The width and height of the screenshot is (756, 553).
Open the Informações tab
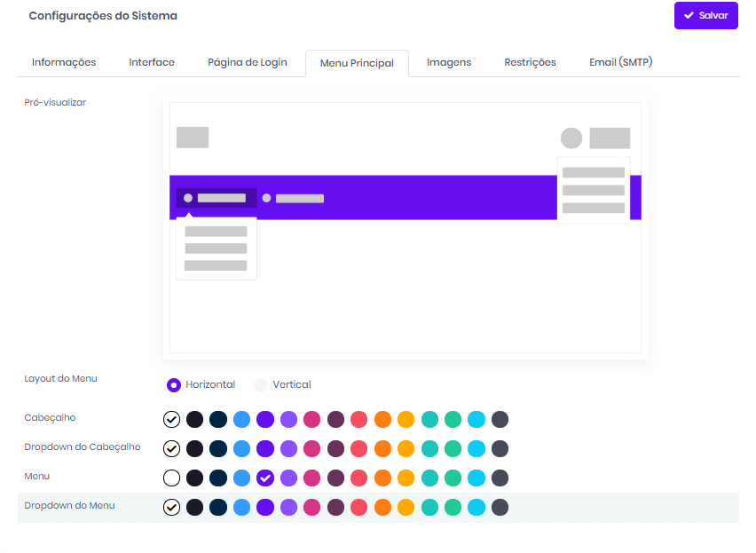click(x=64, y=62)
